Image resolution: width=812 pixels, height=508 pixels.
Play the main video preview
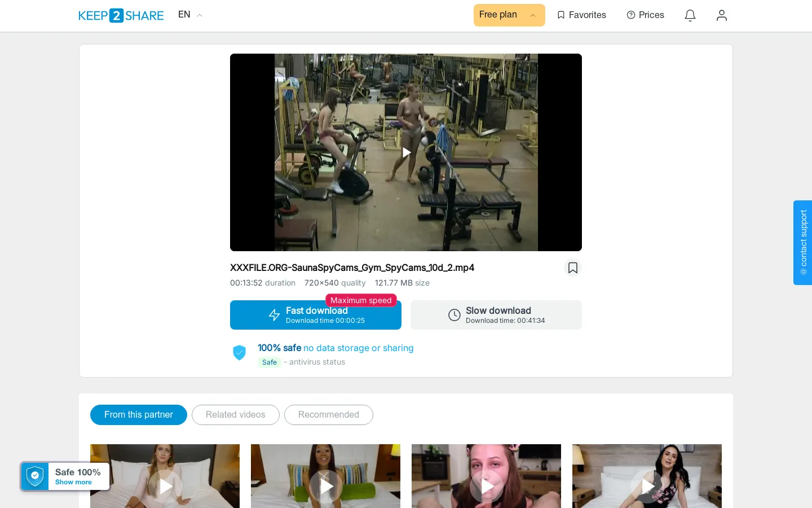tap(406, 152)
